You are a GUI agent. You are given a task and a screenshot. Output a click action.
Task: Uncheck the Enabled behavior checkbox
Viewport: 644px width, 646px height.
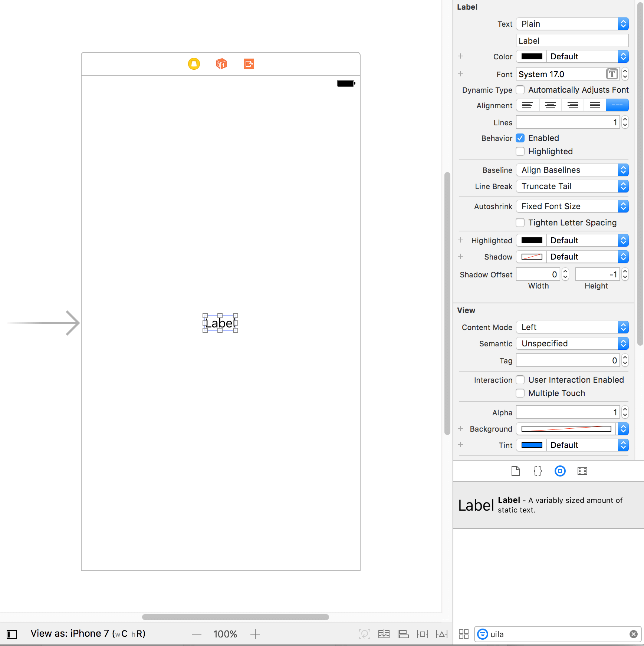pos(520,138)
